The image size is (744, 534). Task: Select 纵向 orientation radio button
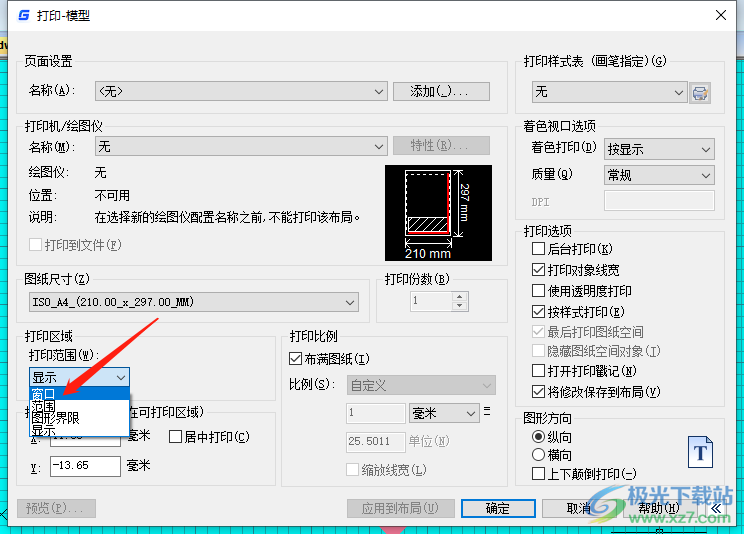pos(538,436)
